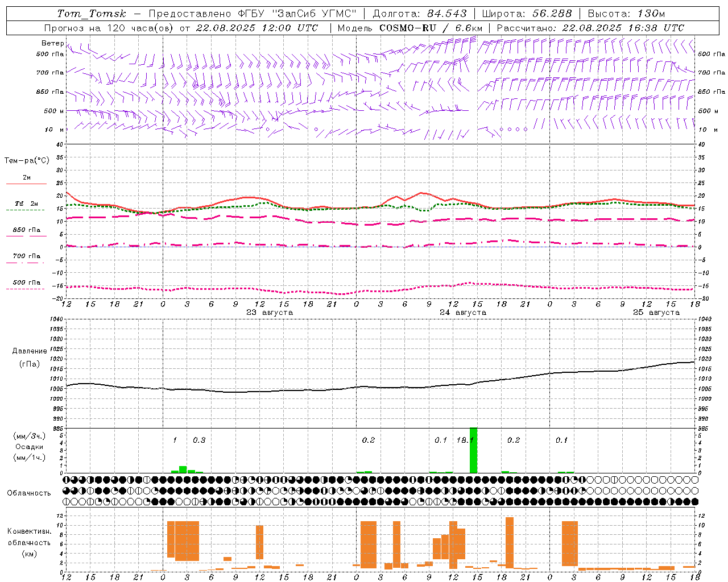Click the Высота: 130м elevation value

coord(626,14)
